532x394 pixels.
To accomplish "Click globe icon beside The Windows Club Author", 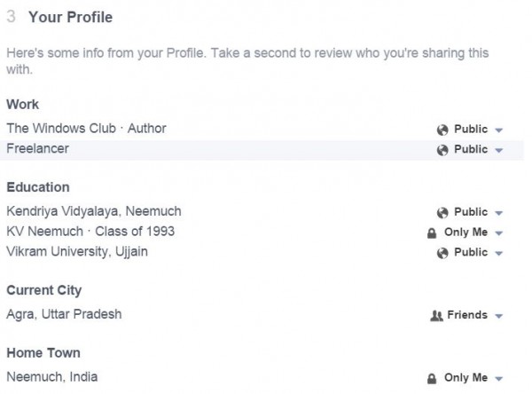I will (x=442, y=130).
